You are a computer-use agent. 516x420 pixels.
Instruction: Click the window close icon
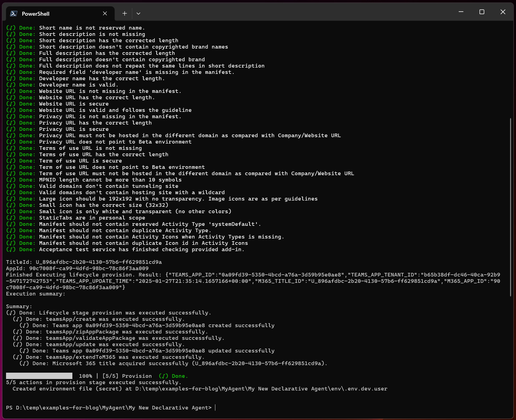(x=503, y=12)
